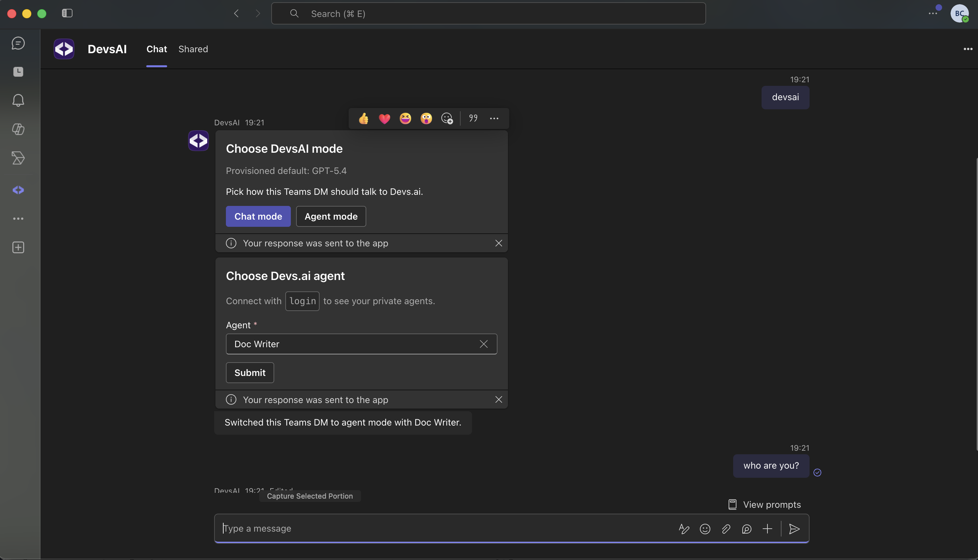Add an app with the sidebar plus icon
This screenshot has width=978, height=560.
coord(18,247)
